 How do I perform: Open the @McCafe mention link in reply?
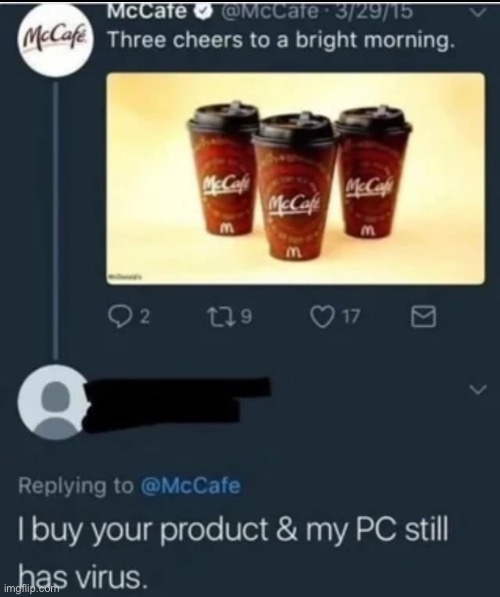click(x=190, y=486)
